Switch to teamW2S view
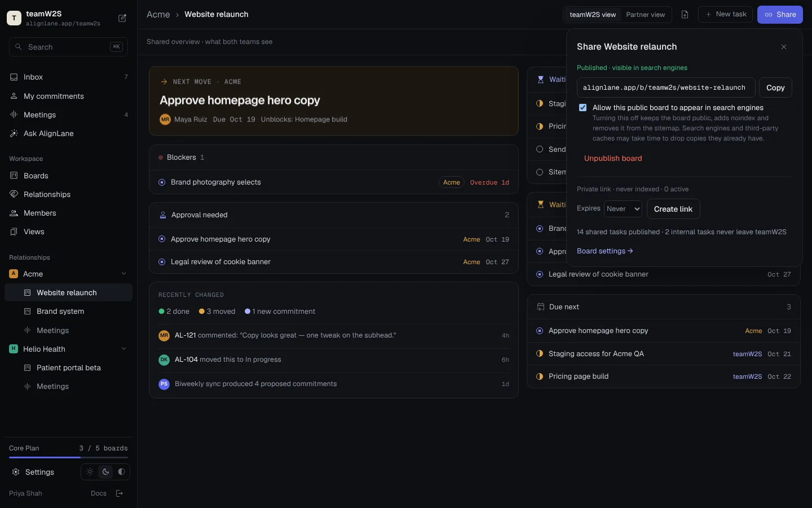 [593, 15]
